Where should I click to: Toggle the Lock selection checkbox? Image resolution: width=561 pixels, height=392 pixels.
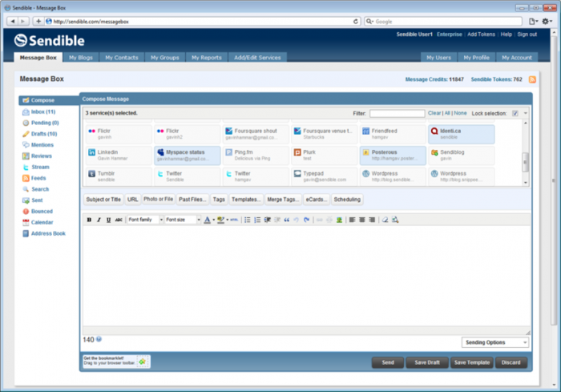coord(515,113)
